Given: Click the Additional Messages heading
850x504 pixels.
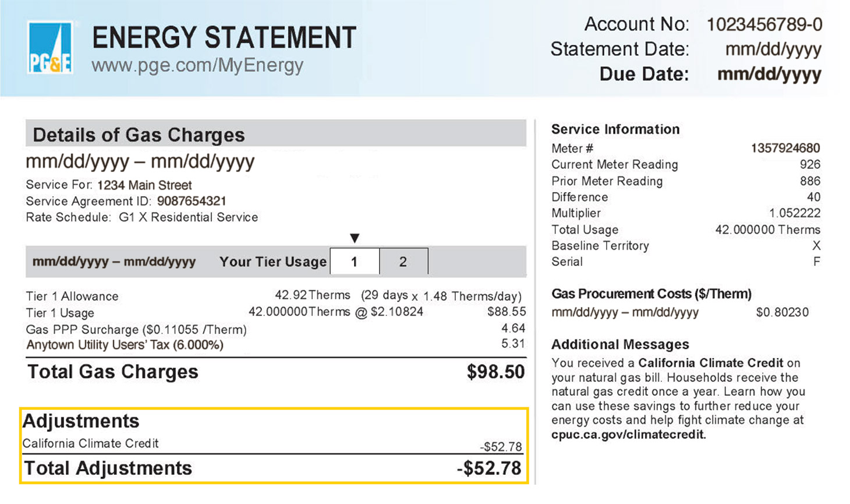Looking at the screenshot, I should (x=620, y=345).
